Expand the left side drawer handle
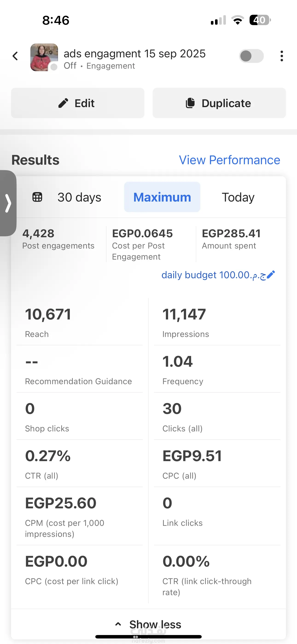 [8, 203]
